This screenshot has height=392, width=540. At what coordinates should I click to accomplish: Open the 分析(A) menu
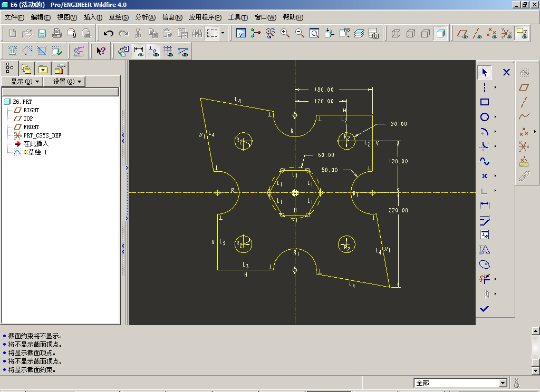(x=145, y=17)
